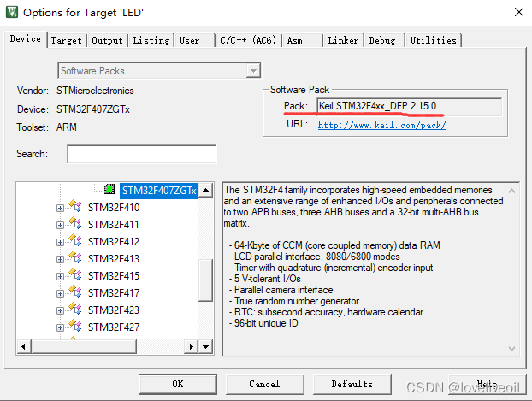Select STM32F415 in the device tree
532x401 pixels.
click(x=114, y=276)
